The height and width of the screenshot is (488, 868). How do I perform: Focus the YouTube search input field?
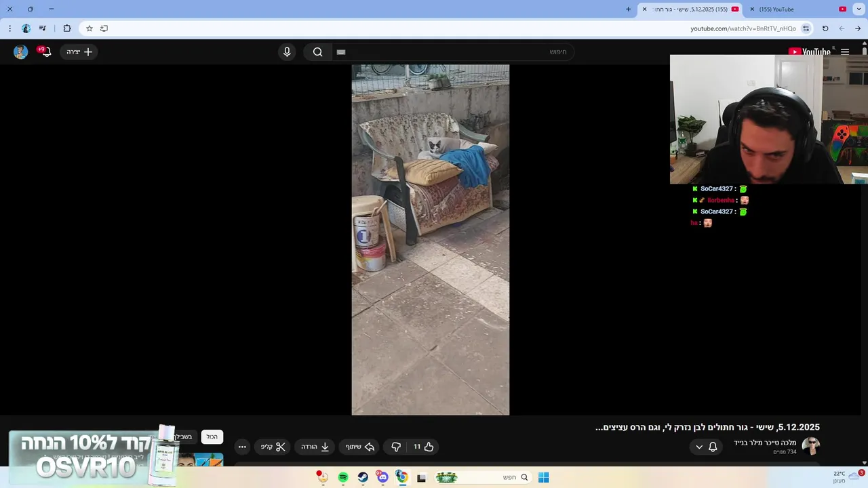tap(452, 52)
